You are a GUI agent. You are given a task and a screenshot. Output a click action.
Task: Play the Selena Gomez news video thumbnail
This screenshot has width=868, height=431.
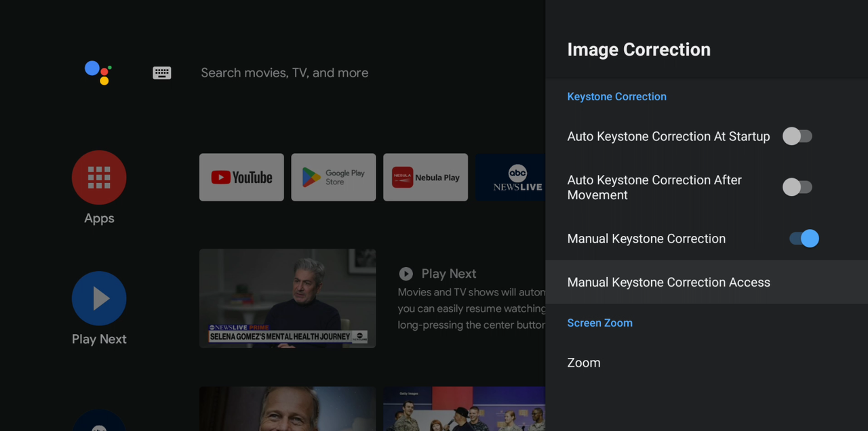coord(288,298)
